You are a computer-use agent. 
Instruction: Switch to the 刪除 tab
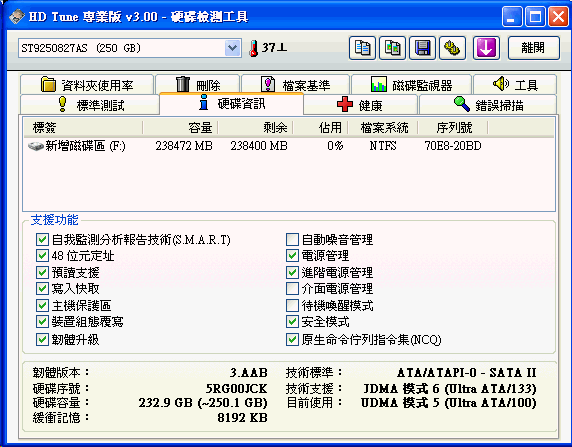198,85
